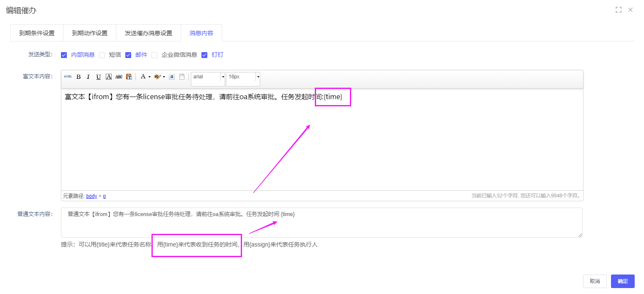Screen dimensions: 644x294
Task: Switch to the 发送催办消息设置 tab
Action: pos(149,33)
